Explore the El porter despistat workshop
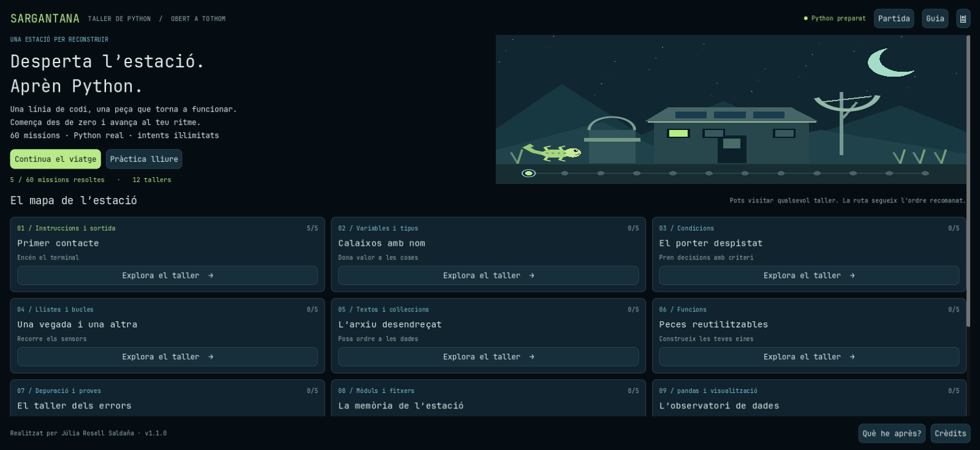Image resolution: width=980 pixels, height=450 pixels. click(x=809, y=275)
